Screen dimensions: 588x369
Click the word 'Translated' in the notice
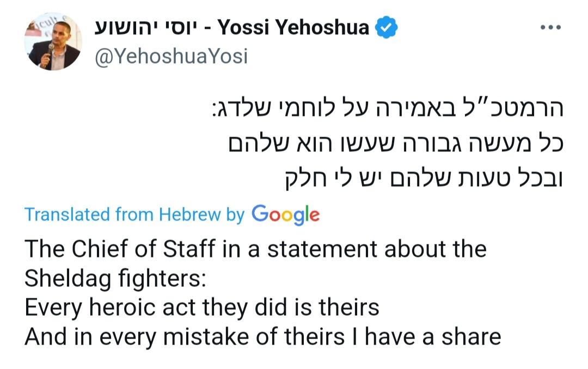click(68, 215)
